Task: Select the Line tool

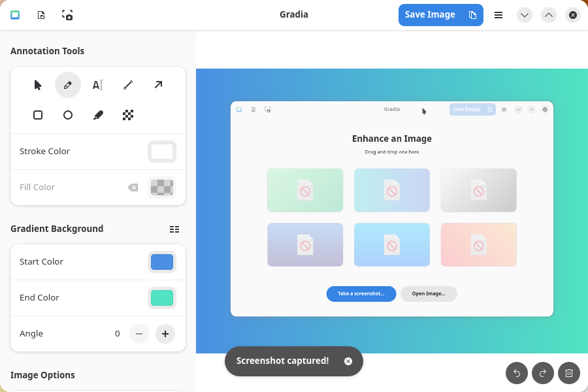Action: 128,85
